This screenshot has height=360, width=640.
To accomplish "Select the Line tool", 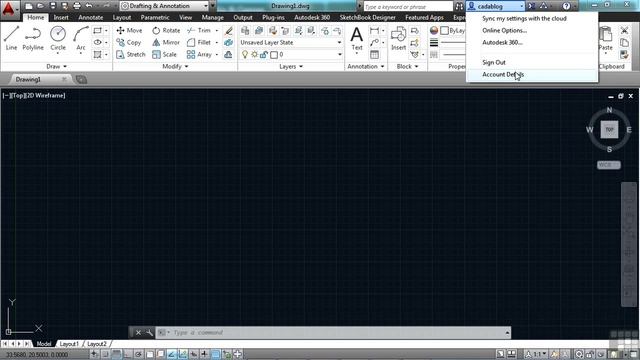I will coord(11,38).
